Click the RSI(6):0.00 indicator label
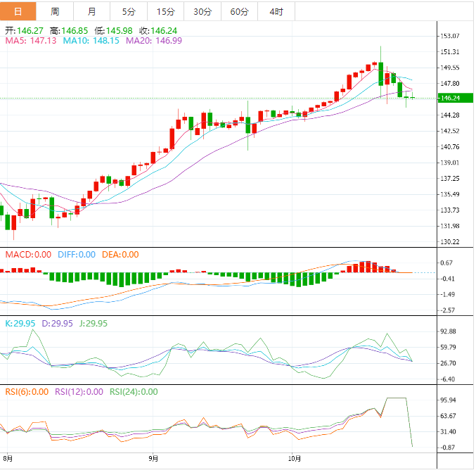Viewport: 476px width, 475px height. coord(29,392)
